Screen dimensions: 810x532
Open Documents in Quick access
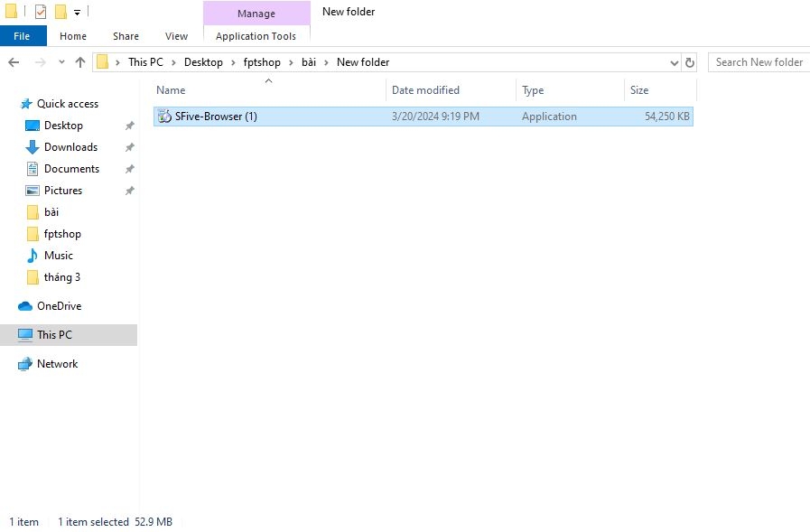(71, 169)
